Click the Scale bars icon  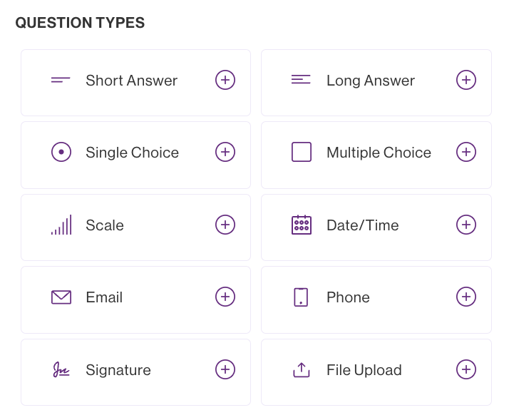coord(61,225)
